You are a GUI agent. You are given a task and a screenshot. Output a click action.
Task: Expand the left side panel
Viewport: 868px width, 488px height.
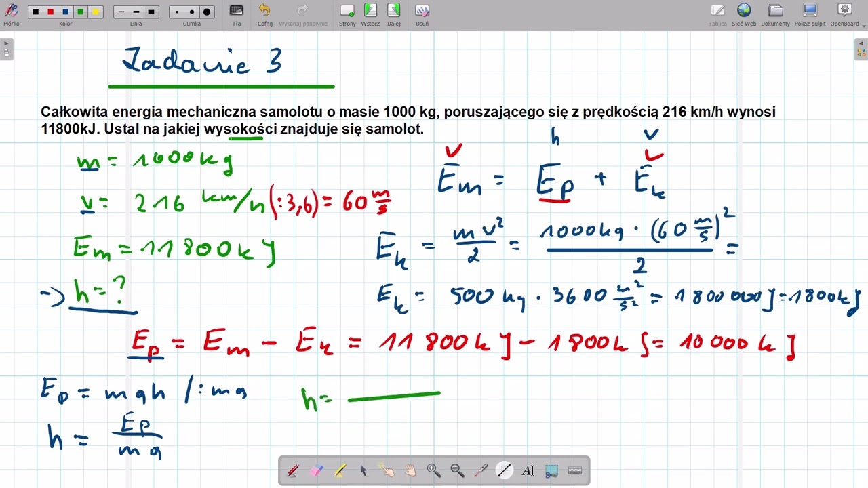[x=6, y=49]
